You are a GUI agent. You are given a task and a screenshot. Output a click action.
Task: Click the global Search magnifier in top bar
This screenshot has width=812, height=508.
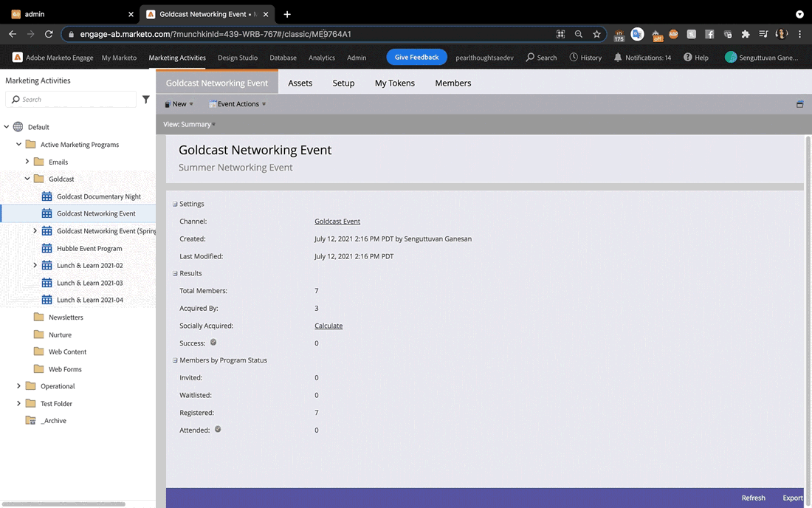pyautogui.click(x=530, y=58)
